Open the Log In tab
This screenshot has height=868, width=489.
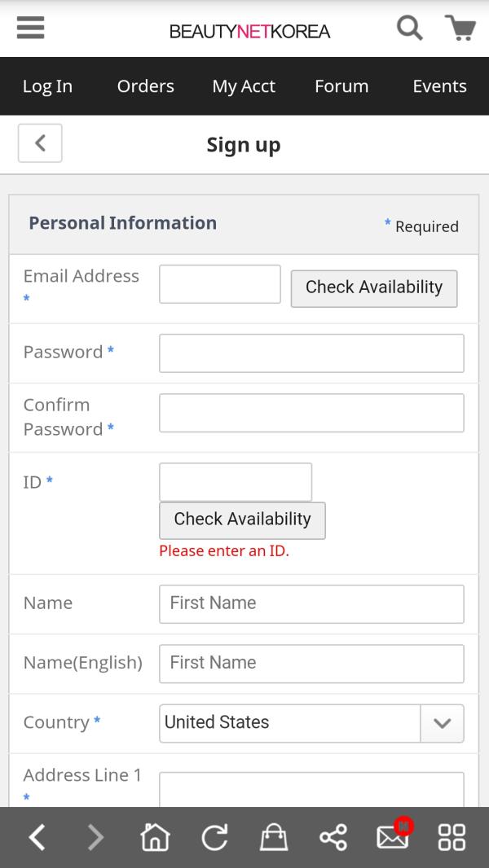click(47, 86)
